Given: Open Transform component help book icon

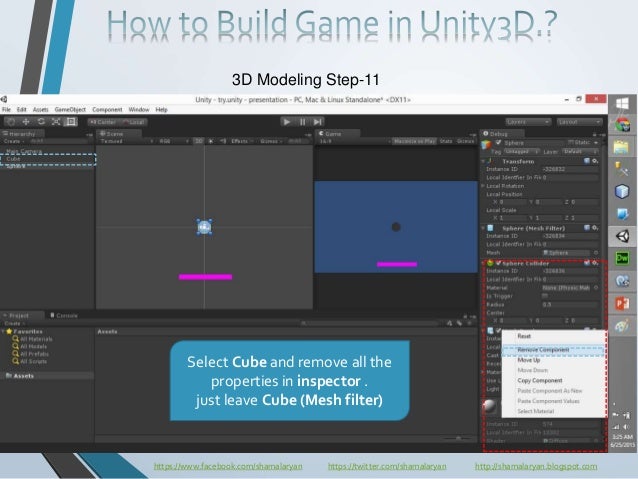Looking at the screenshot, I should coord(587,161).
